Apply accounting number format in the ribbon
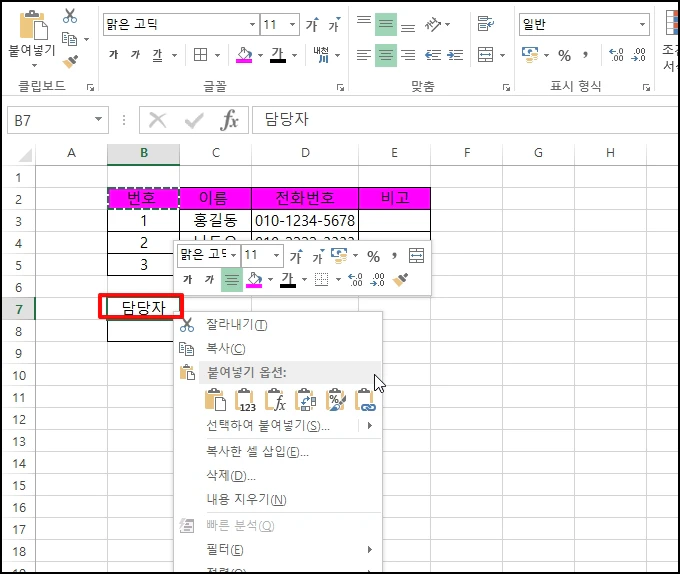This screenshot has height=574, width=680. 530,55
